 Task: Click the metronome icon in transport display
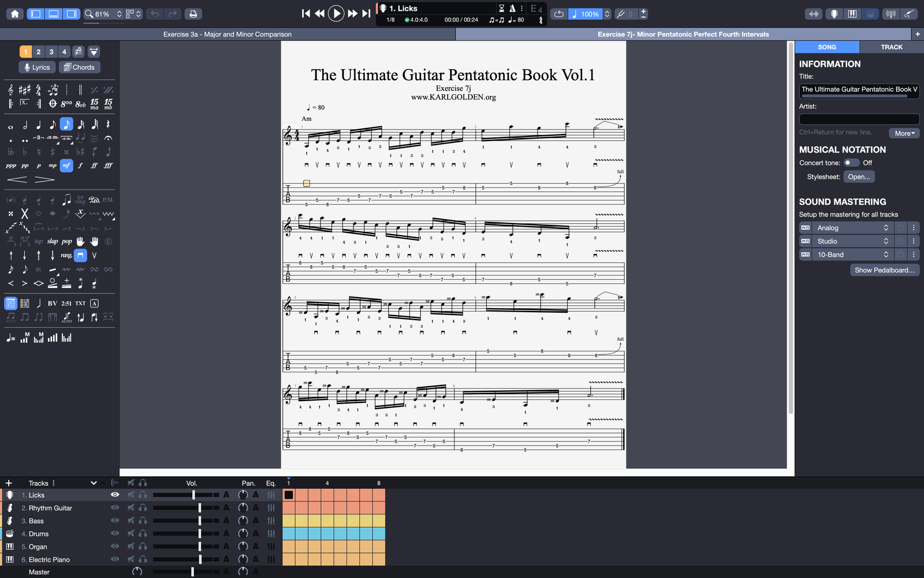pos(512,8)
